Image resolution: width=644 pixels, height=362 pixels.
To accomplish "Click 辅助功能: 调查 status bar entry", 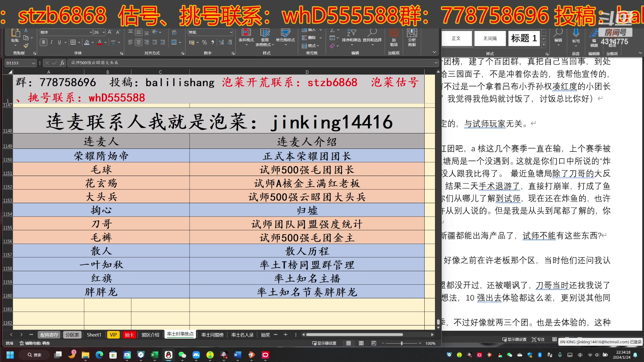I will [35, 343].
